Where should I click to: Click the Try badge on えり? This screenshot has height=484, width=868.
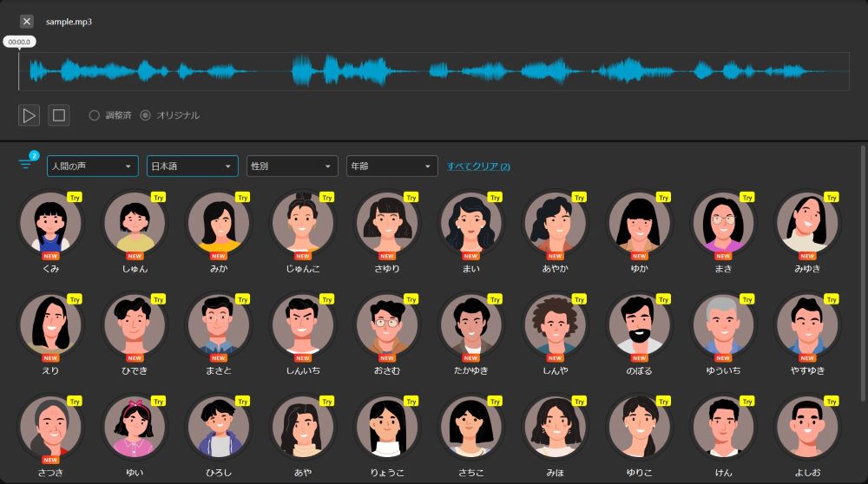75,299
